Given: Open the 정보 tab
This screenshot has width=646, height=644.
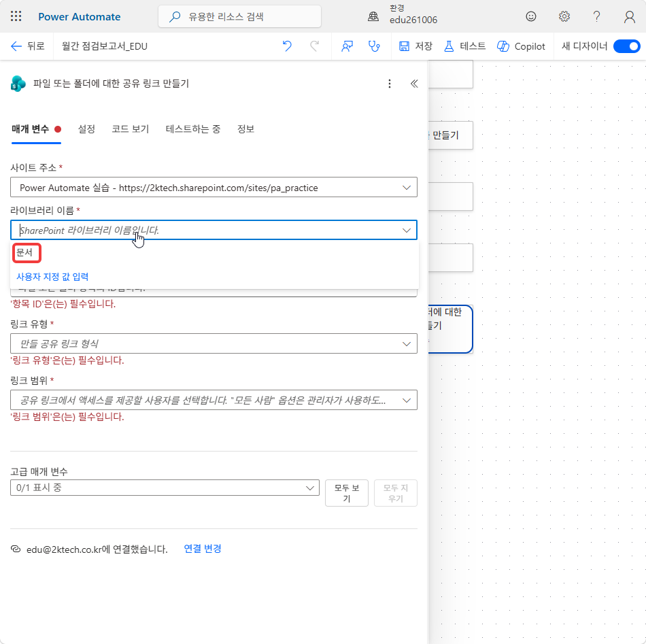Looking at the screenshot, I should click(245, 129).
